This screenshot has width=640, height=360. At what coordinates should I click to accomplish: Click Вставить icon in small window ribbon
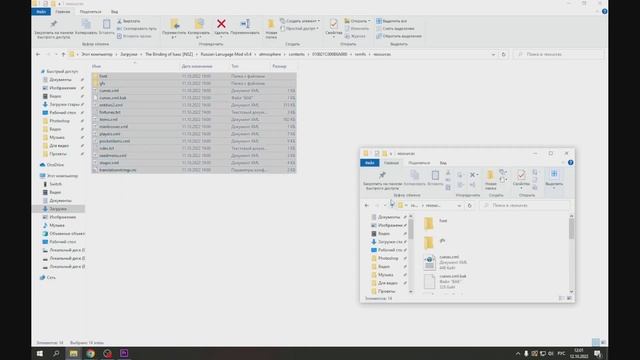pyautogui.click(x=435, y=176)
